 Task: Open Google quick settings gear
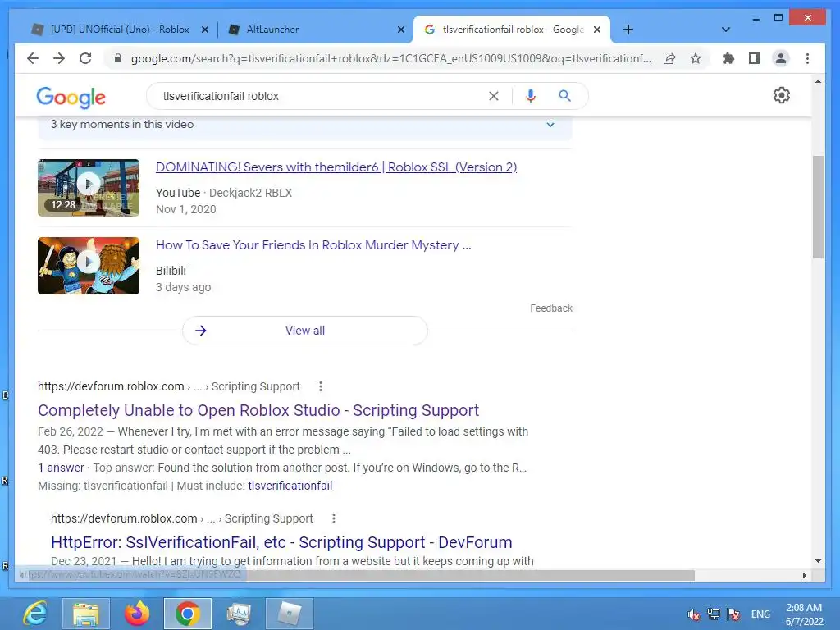[x=782, y=95]
